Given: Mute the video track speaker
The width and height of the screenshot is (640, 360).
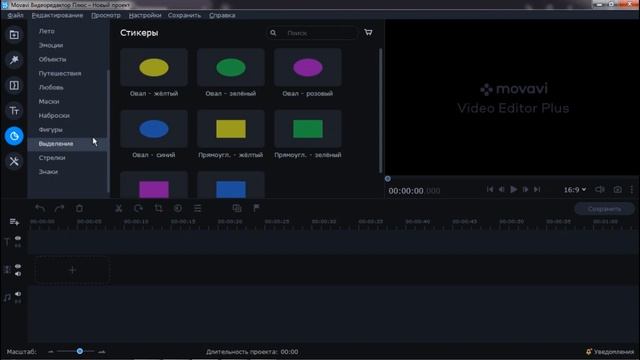Looking at the screenshot, I should [18, 273].
